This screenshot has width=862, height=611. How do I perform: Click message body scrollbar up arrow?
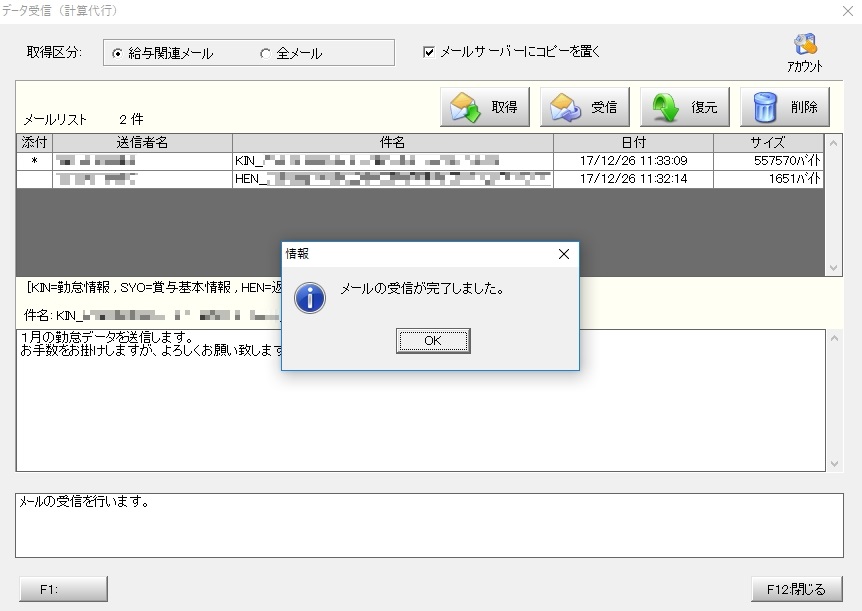pyautogui.click(x=834, y=338)
